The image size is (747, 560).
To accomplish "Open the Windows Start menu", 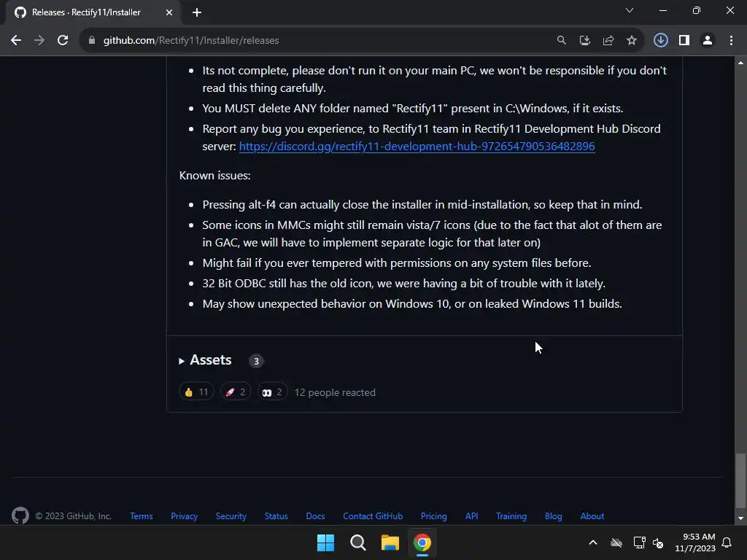I will click(x=326, y=542).
